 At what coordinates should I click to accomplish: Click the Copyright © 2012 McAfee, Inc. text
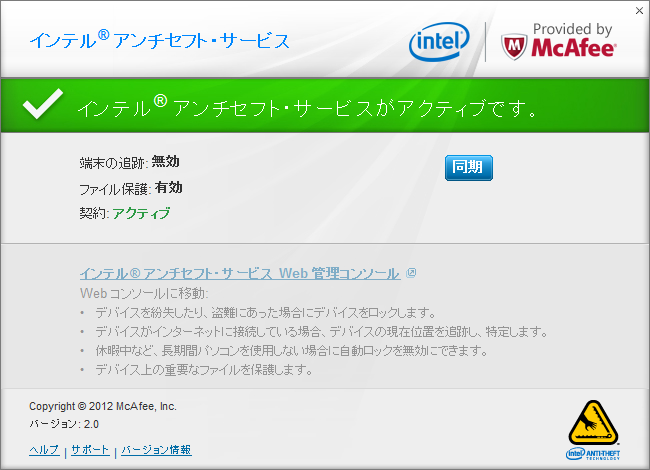(x=103, y=406)
